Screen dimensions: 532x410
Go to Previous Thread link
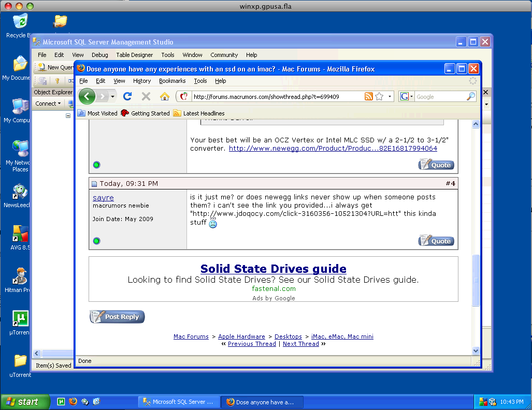(252, 344)
